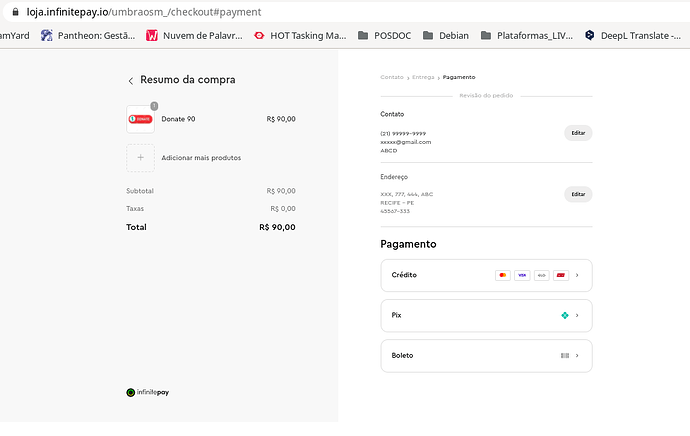Click the infinitepay logo in footer

[147, 392]
